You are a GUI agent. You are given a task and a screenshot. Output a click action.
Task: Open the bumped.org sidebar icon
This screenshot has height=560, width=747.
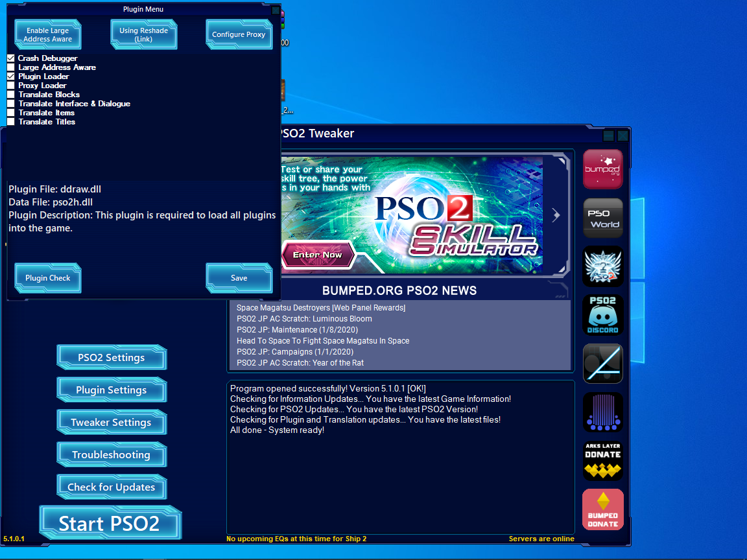point(602,169)
